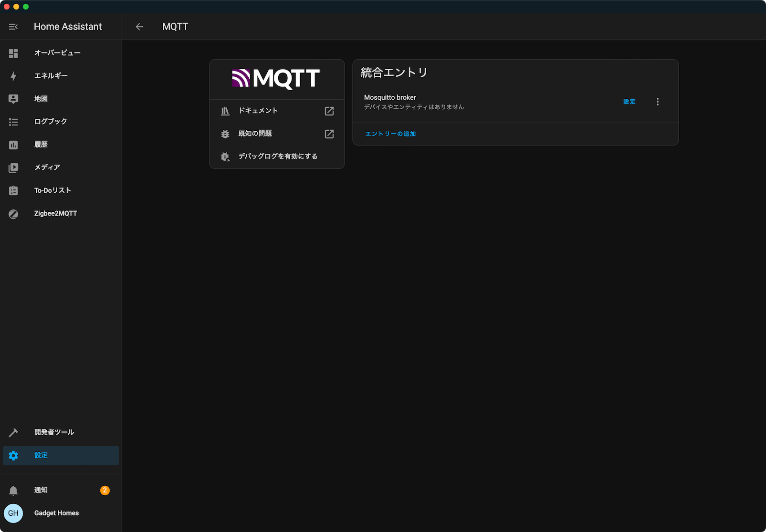Open the 既知の問題 link
The width and height of the screenshot is (766, 532).
tap(277, 134)
